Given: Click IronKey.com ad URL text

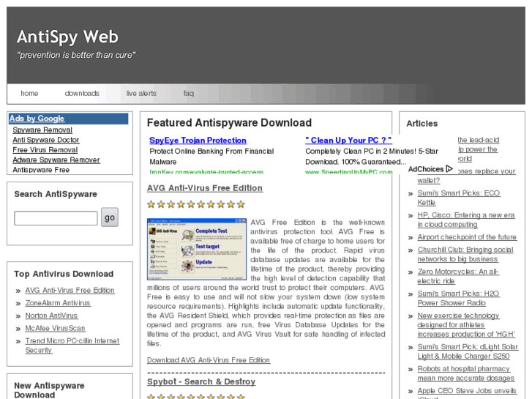Looking at the screenshot, I should [x=206, y=171].
